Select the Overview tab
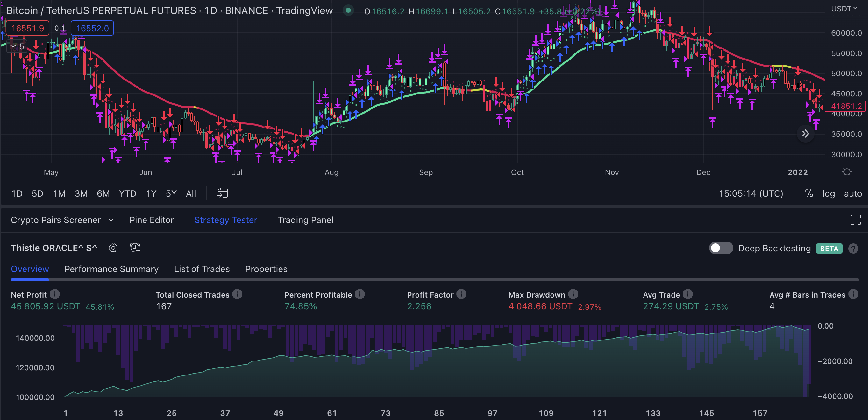868x420 pixels. 30,269
